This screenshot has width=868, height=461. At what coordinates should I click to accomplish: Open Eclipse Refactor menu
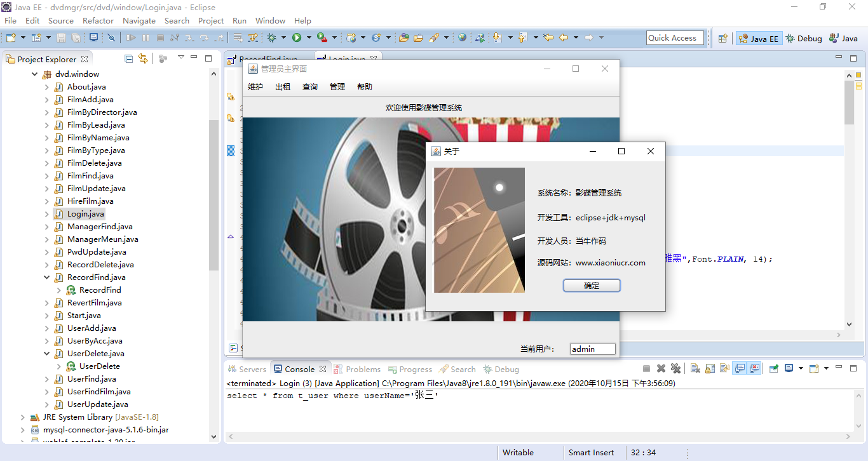tap(98, 21)
